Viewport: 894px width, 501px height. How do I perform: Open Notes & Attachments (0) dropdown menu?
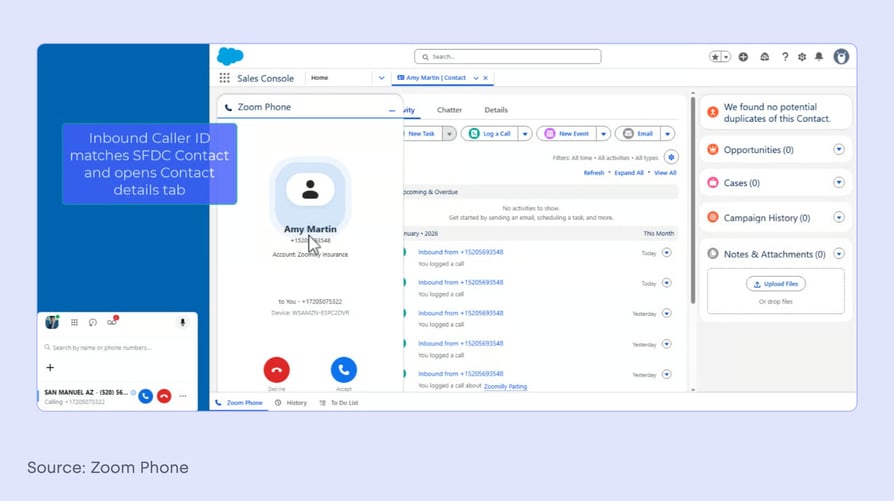click(839, 254)
